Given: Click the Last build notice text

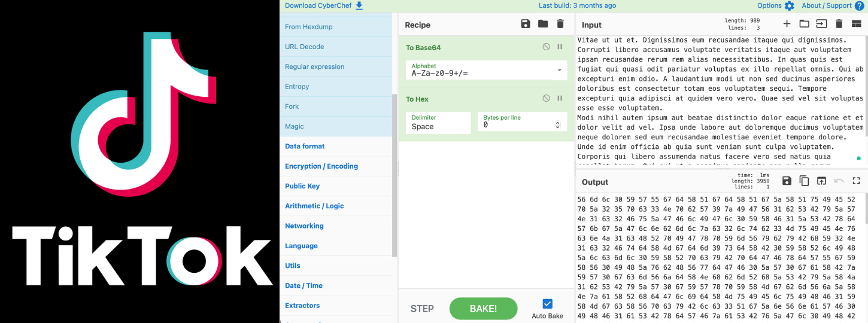Looking at the screenshot, I should coord(577,5).
